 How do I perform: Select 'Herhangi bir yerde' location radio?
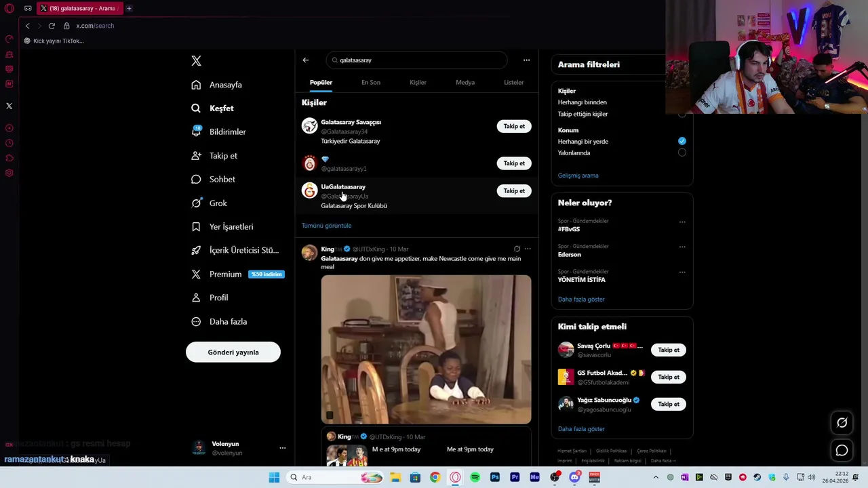tap(682, 141)
